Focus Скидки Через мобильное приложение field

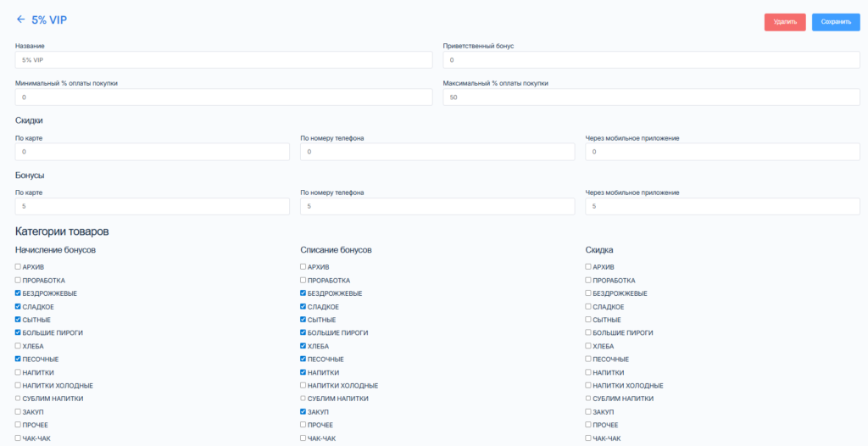[x=722, y=152]
